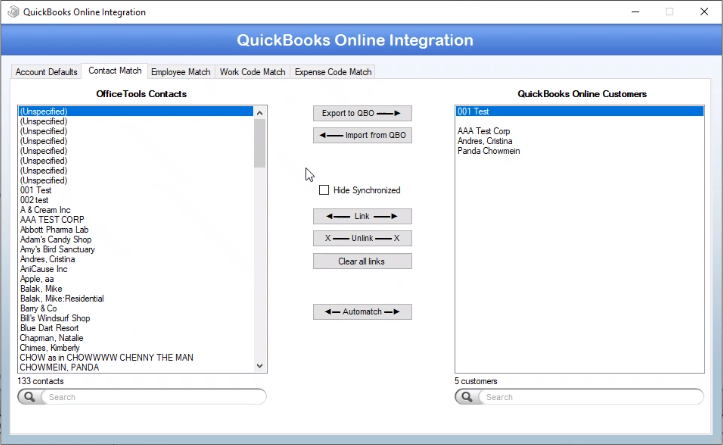Click the Link button
Screen dimensions: 723x445
362,216
